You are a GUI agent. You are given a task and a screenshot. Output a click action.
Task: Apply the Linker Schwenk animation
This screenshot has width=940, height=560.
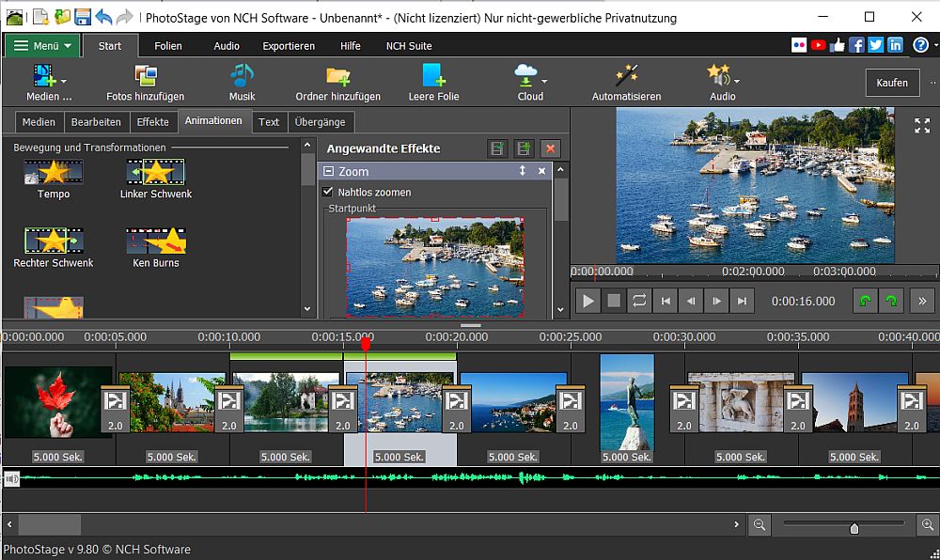(156, 172)
